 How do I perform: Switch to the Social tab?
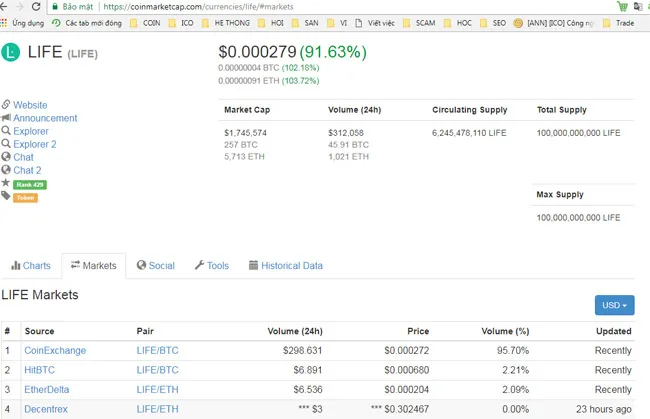tap(156, 266)
